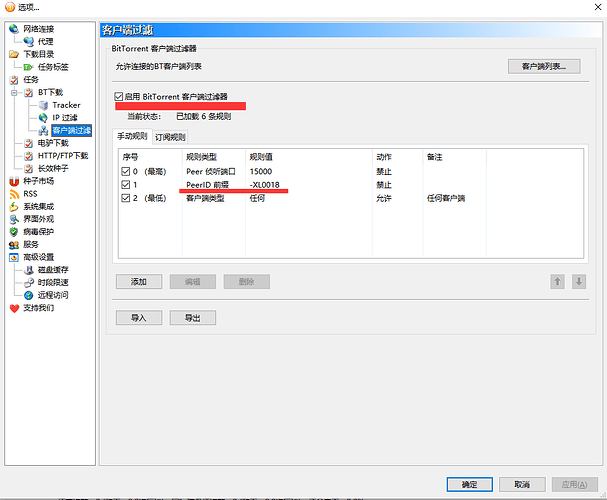Move rule up with arrow button
The height and width of the screenshot is (500, 607).
557,281
